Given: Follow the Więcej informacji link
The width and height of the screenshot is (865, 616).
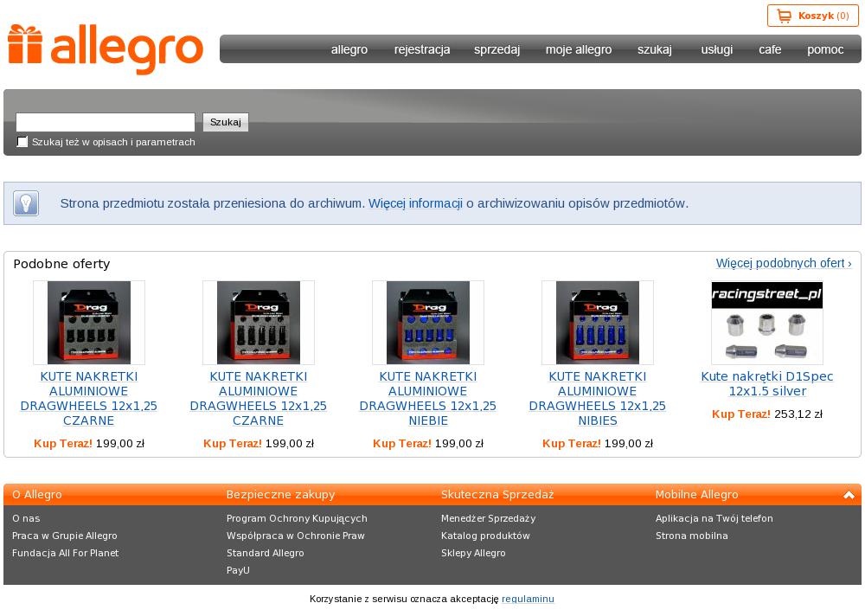Looking at the screenshot, I should tap(415, 203).
